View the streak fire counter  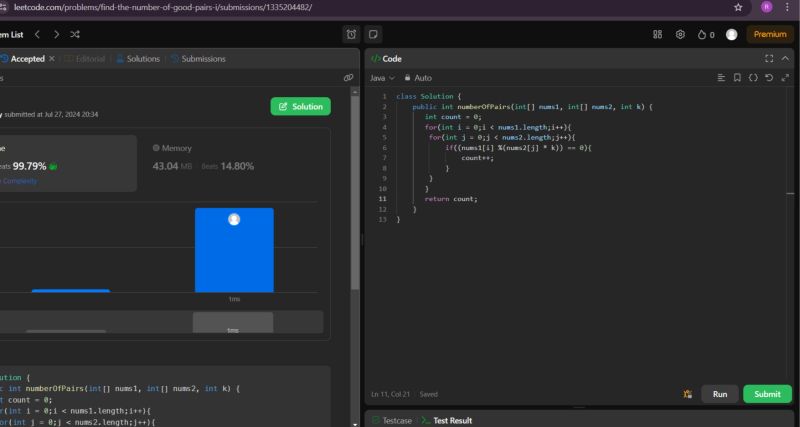pyautogui.click(x=706, y=35)
